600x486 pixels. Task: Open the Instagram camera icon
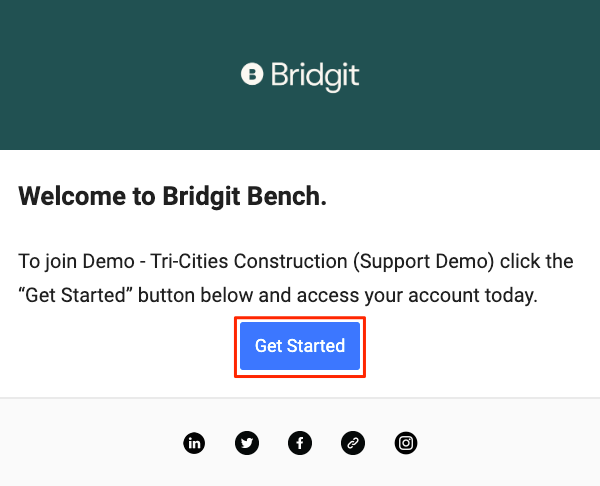[406, 443]
